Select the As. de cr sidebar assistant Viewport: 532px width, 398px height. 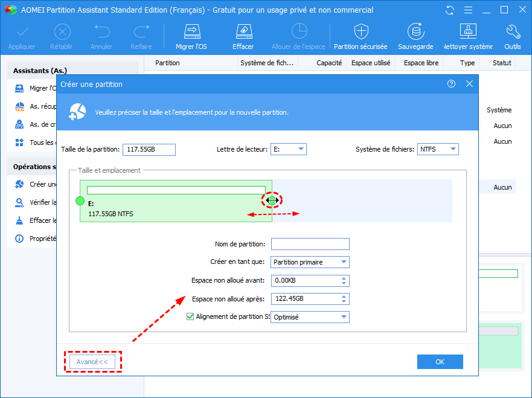pyautogui.click(x=35, y=124)
